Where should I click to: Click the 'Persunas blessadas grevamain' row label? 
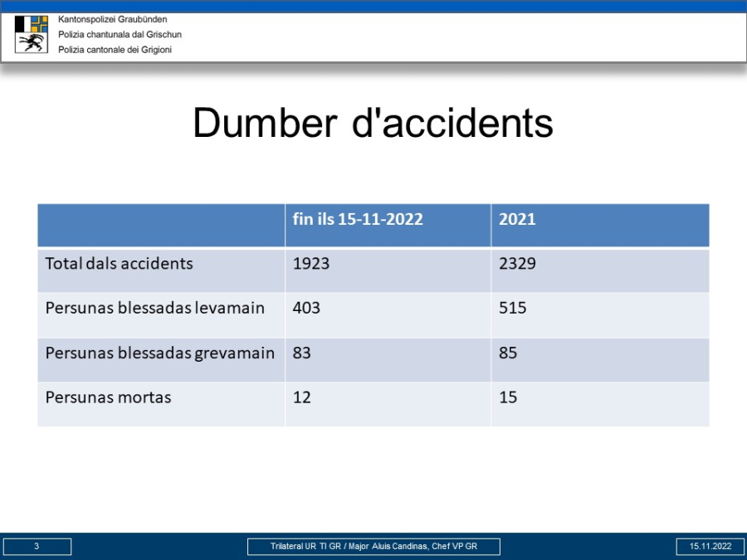point(159,353)
